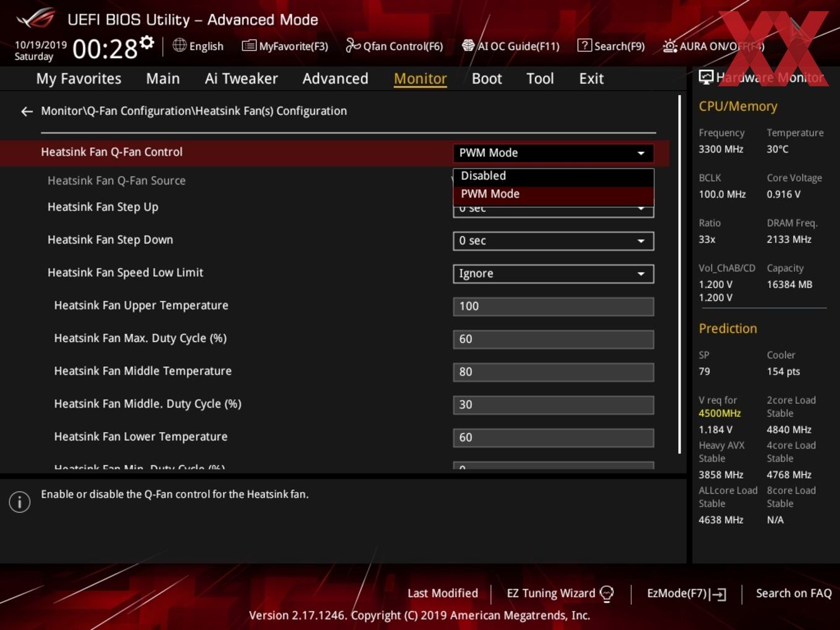This screenshot has width=840, height=630.
Task: Click the breadcrumb path text
Action: (194, 111)
